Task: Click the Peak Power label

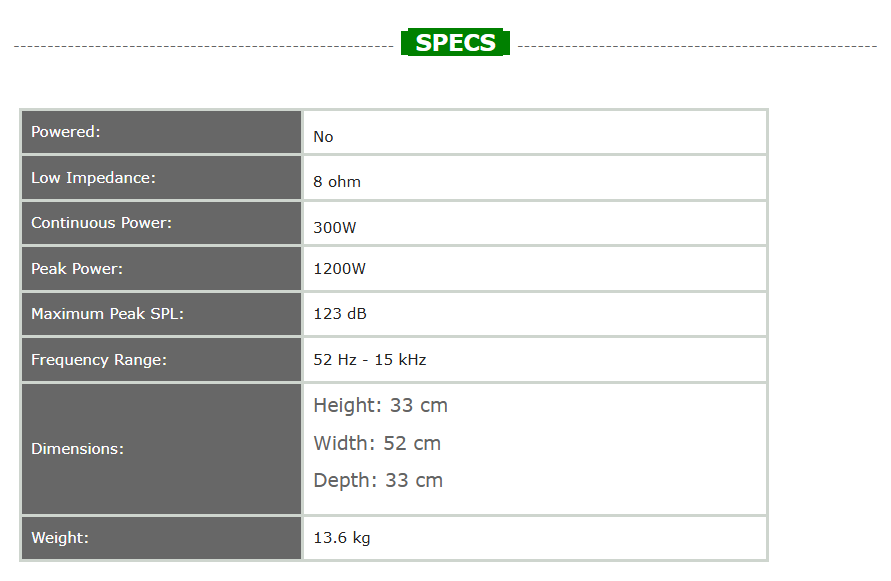Action: click(x=77, y=269)
